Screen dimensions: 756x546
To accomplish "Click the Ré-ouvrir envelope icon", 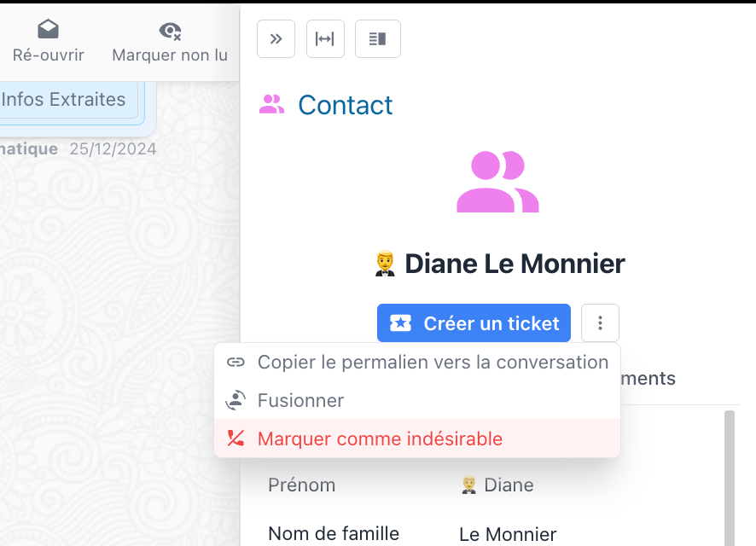I will point(49,31).
